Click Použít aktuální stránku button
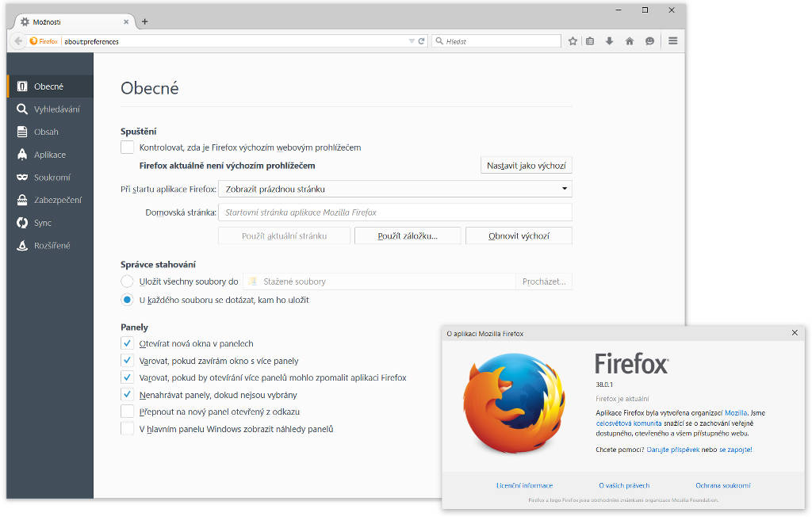 point(285,236)
